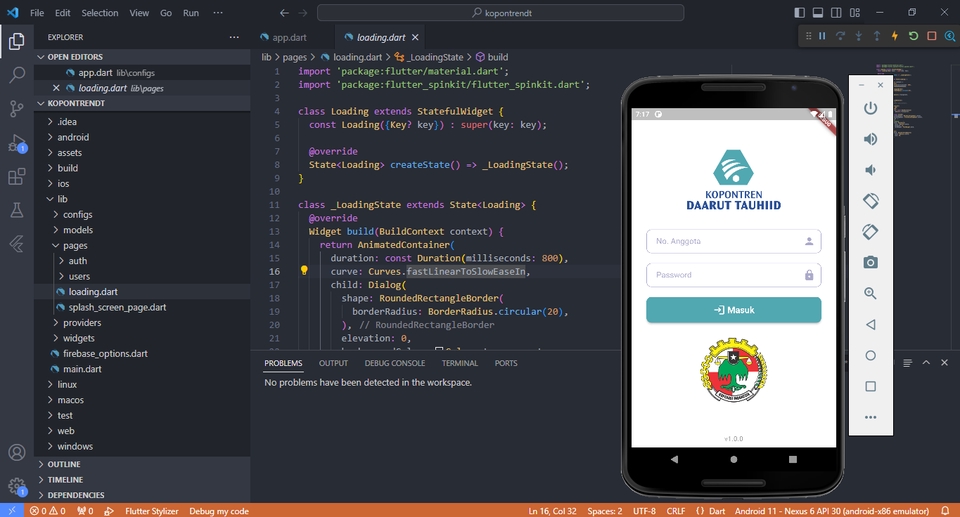Click the Password input field
This screenshot has height=517, width=960.
(x=733, y=275)
